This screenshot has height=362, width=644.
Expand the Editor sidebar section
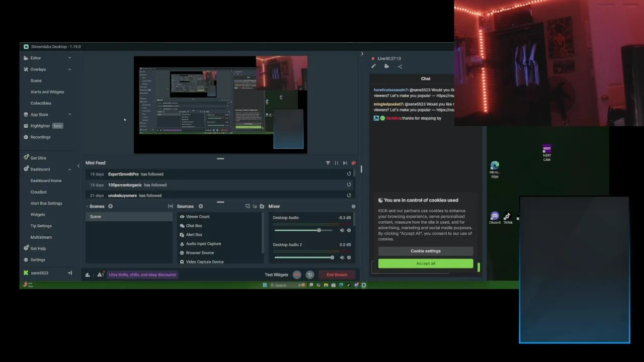[x=70, y=58]
